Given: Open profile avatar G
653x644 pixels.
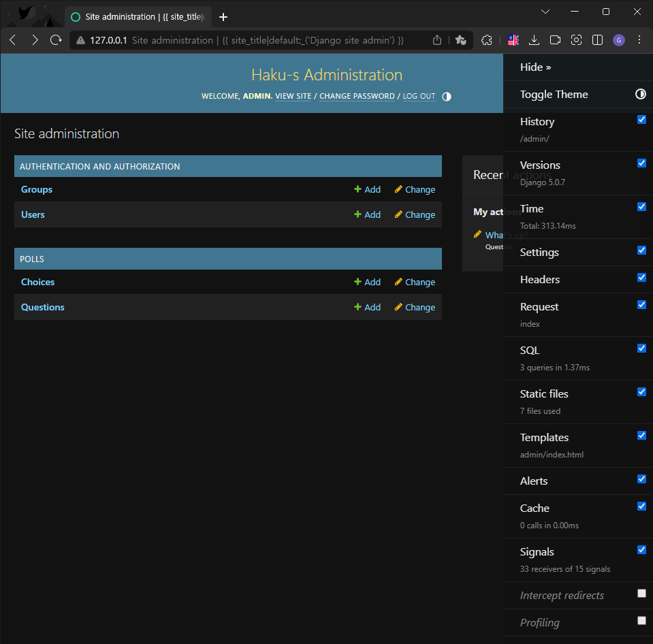Looking at the screenshot, I should point(618,40).
